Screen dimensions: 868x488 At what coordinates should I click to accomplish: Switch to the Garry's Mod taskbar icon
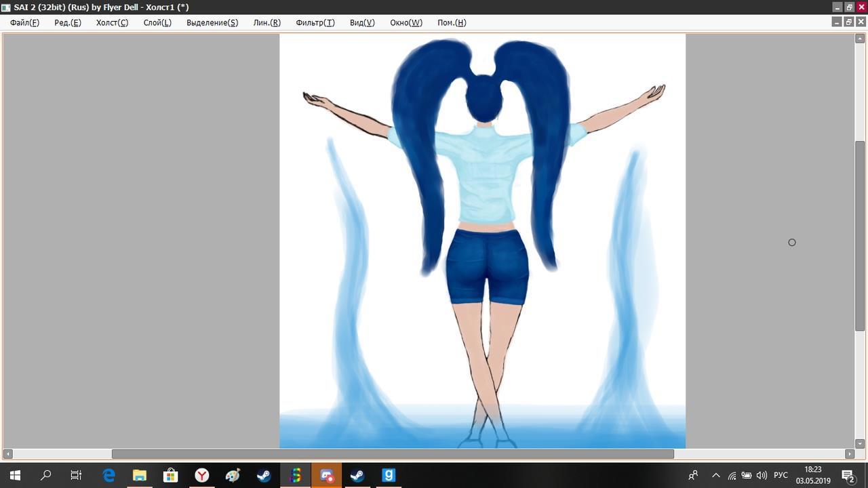(389, 475)
